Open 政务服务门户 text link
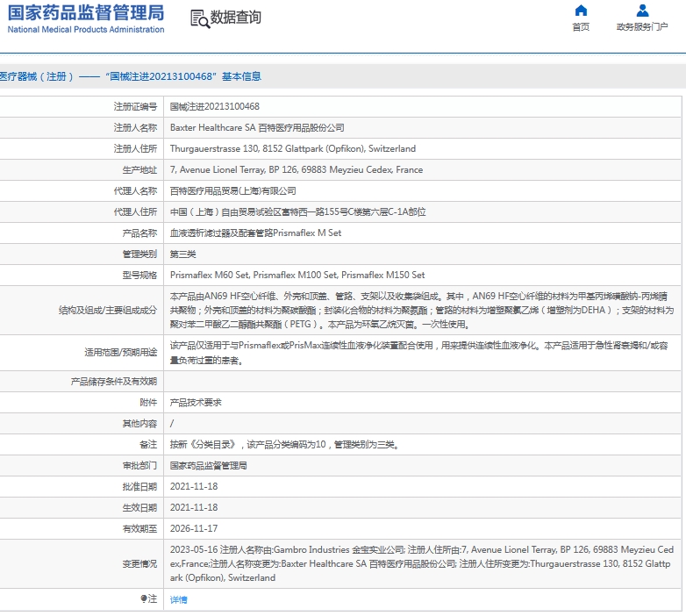Image resolution: width=686 pixels, height=616 pixels. point(642,27)
